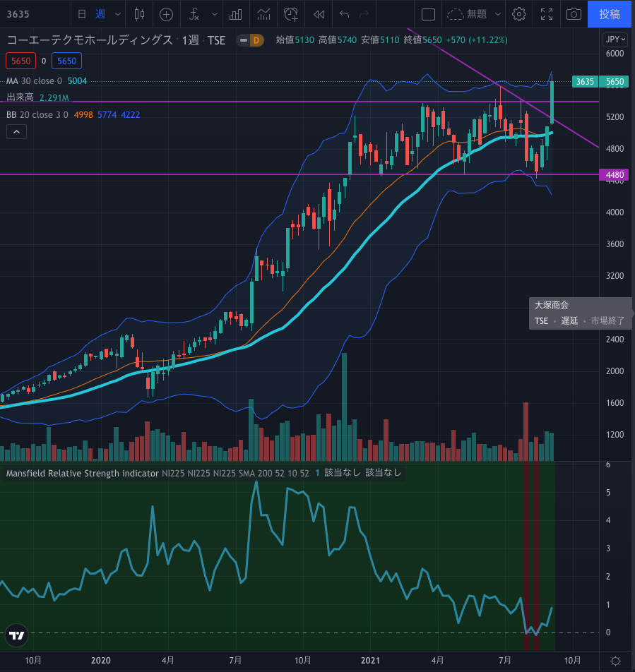Click the red 5650 sell price button
This screenshot has height=672, width=635.
pyautogui.click(x=20, y=61)
